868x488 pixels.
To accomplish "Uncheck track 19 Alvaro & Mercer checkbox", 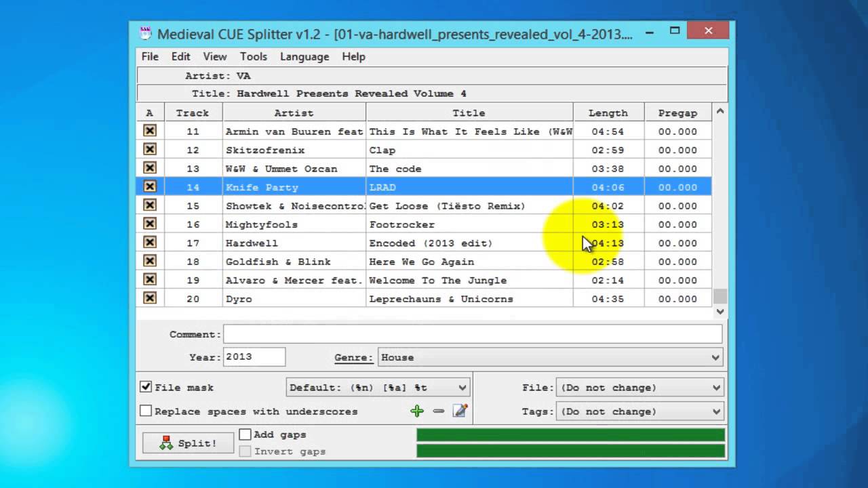I will (150, 279).
